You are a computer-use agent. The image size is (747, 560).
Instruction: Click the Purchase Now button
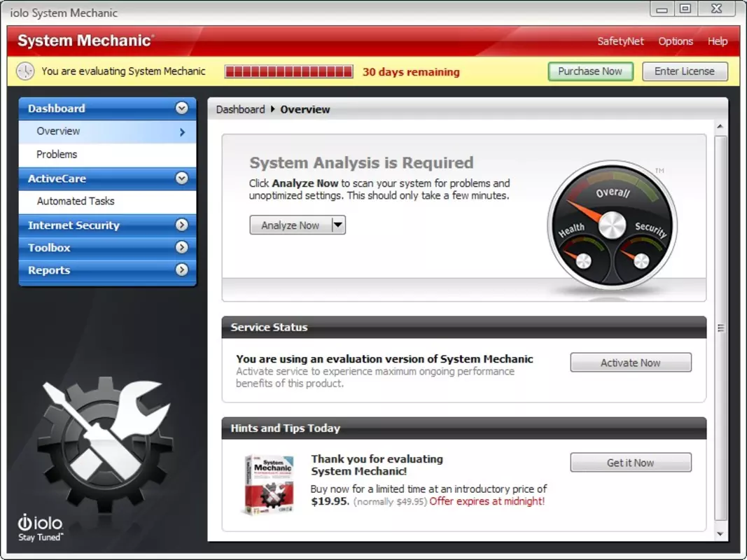[590, 71]
